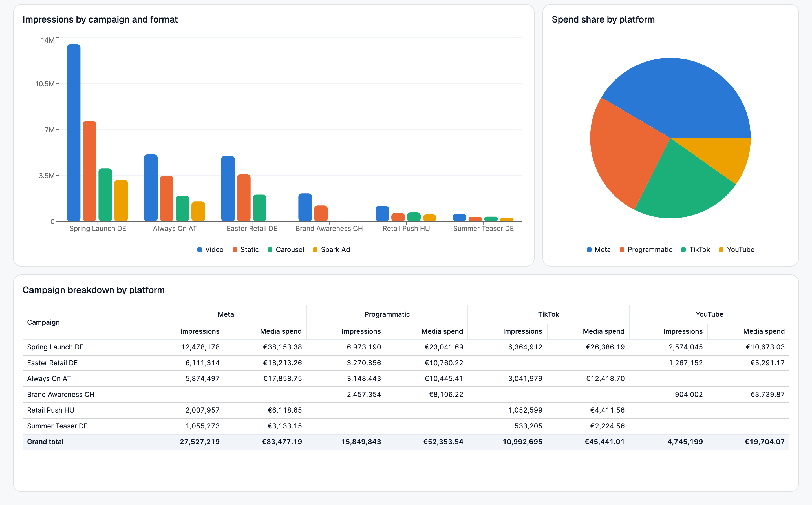Screen dimensions: 812x505
Task: Click the Spring Launch DE Carousel bar
Action: tap(105, 195)
